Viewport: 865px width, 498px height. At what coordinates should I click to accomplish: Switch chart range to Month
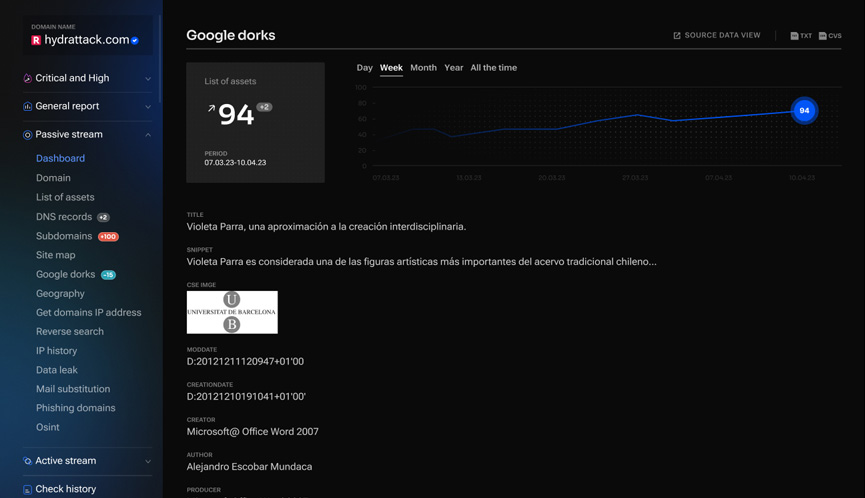coord(423,68)
